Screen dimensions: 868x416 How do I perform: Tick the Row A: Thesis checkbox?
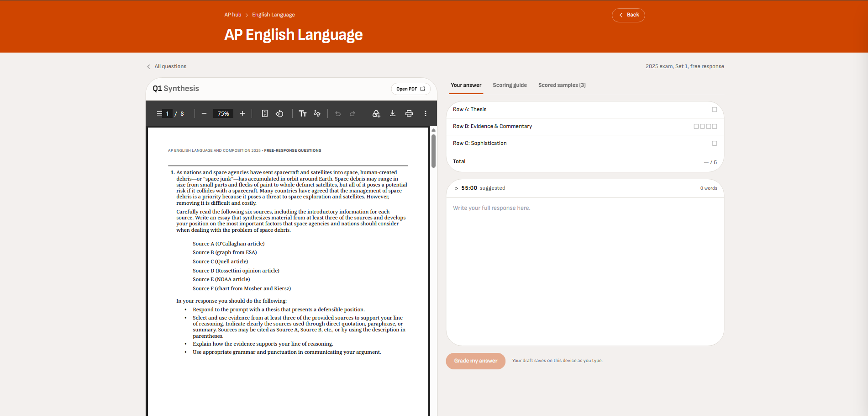click(x=715, y=110)
